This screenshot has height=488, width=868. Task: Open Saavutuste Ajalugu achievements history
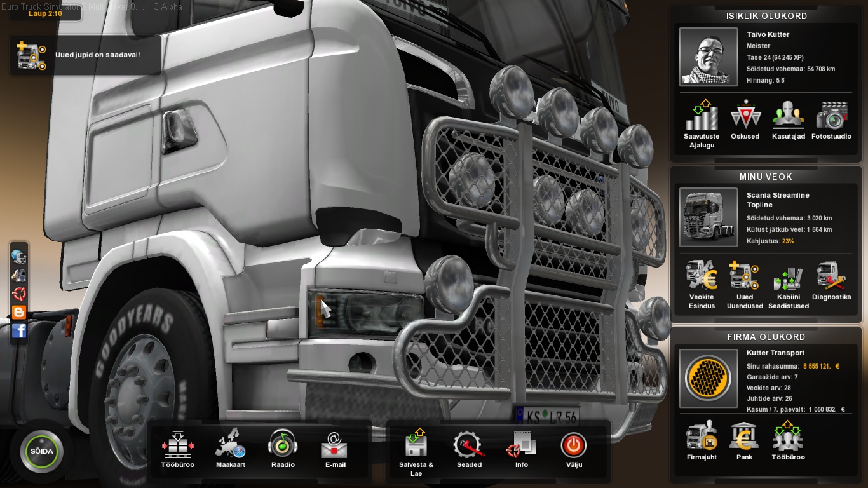(702, 124)
